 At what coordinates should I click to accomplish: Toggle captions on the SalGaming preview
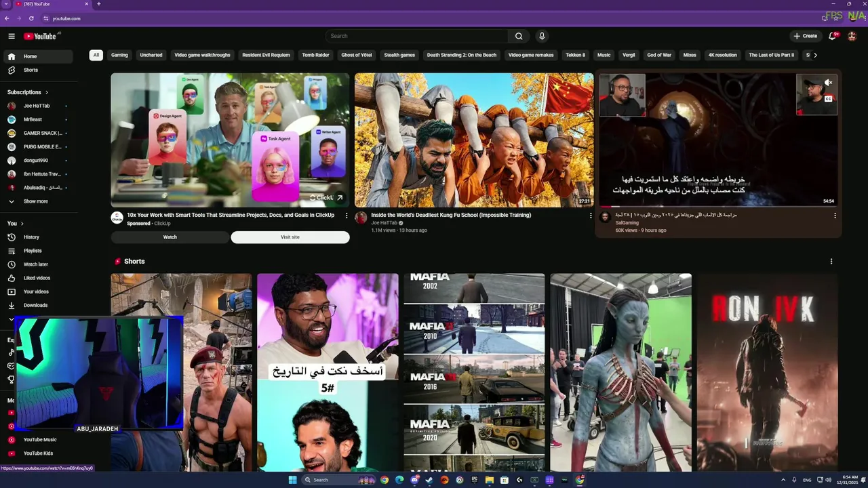click(828, 99)
